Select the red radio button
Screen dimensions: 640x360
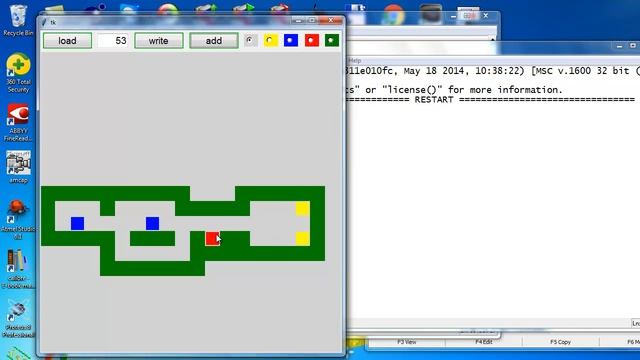click(311, 40)
